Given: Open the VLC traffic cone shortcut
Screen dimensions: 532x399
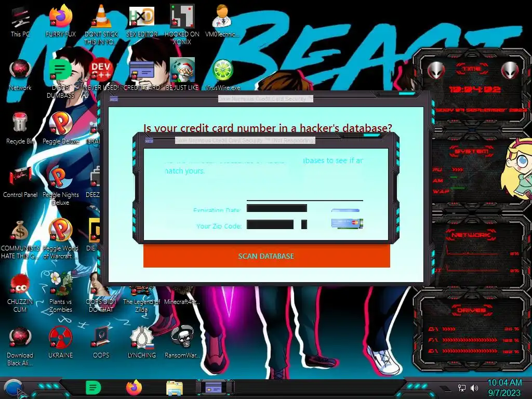Looking at the screenshot, I should point(101,25).
